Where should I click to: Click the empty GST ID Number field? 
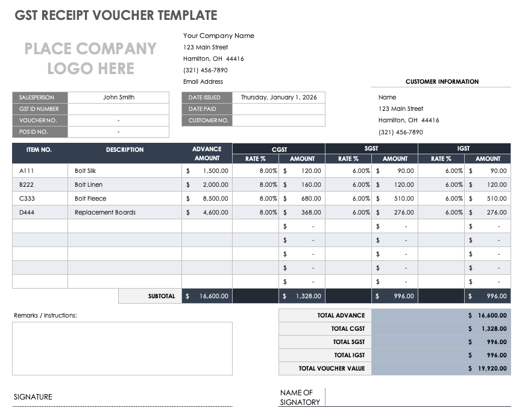[118, 108]
